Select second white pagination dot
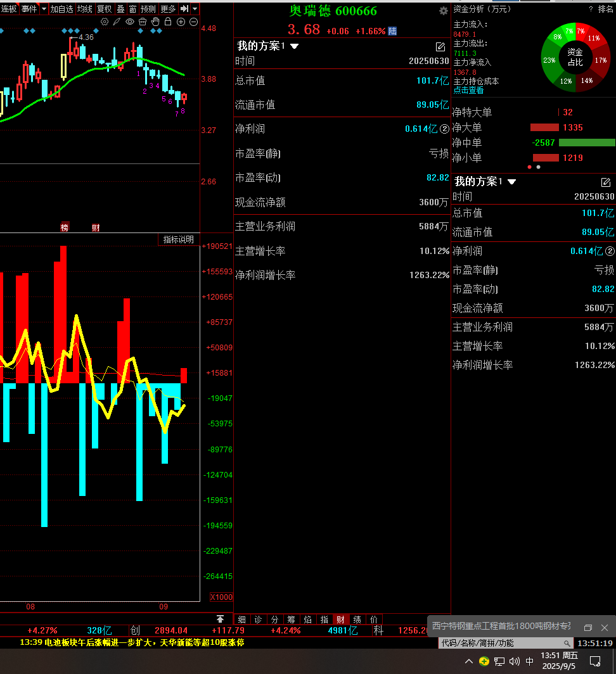Viewport: 616px width, 674px height. pos(538,167)
